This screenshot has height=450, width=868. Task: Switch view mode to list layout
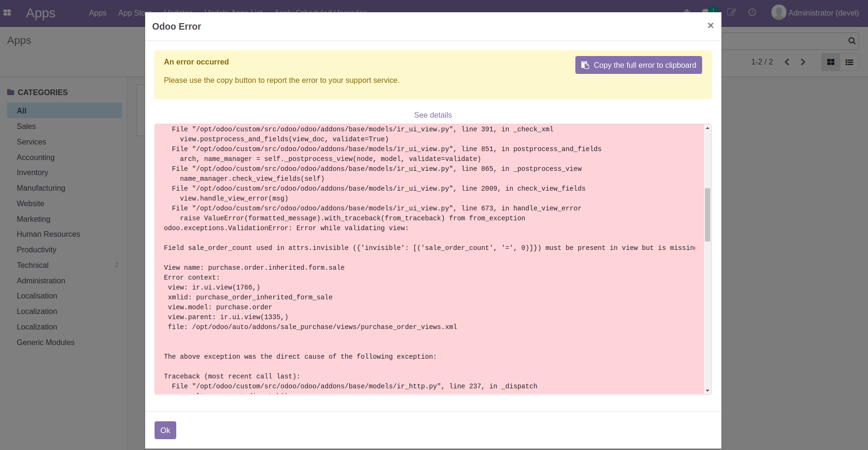tap(849, 62)
